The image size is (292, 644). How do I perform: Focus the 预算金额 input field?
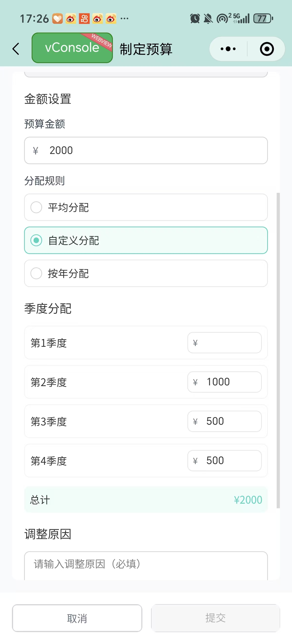click(146, 151)
